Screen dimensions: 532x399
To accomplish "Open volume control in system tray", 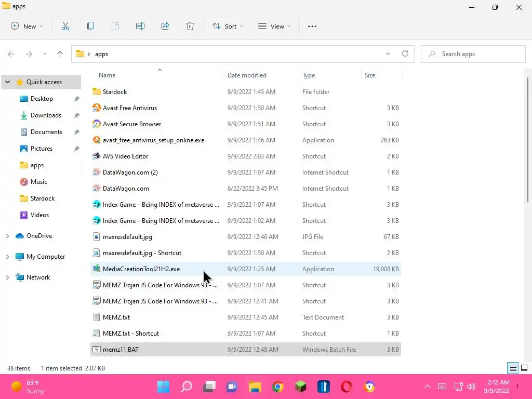I will 471,387.
